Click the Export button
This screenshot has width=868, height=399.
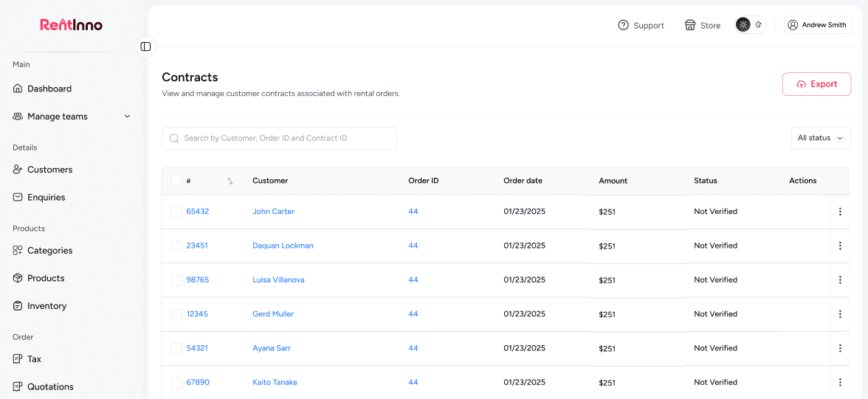coord(816,84)
